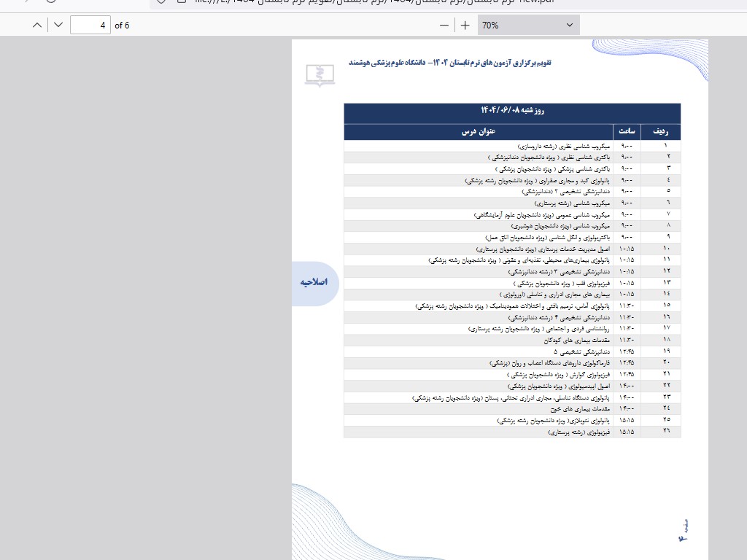Screen dimensions: 747x560
Task: Select row 'روانشناسی فردی و اجتماعی'
Action: (512, 329)
